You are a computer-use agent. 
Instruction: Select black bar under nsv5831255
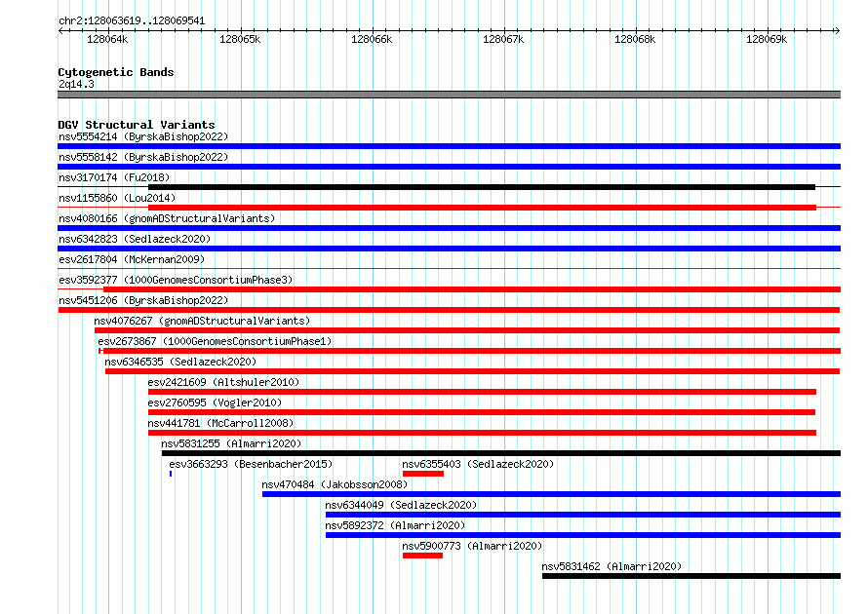501,453
